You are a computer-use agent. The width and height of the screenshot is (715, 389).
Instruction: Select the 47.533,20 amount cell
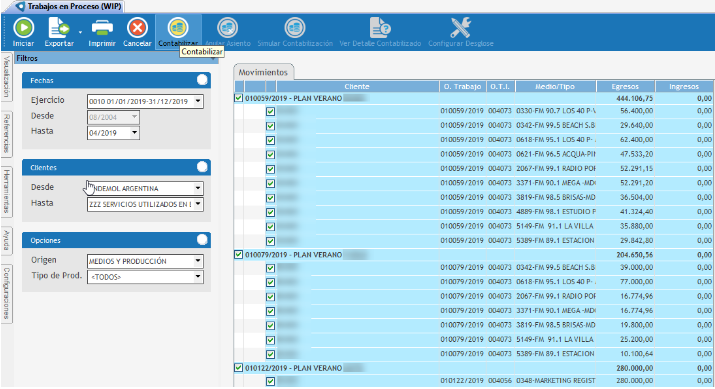click(x=625, y=154)
